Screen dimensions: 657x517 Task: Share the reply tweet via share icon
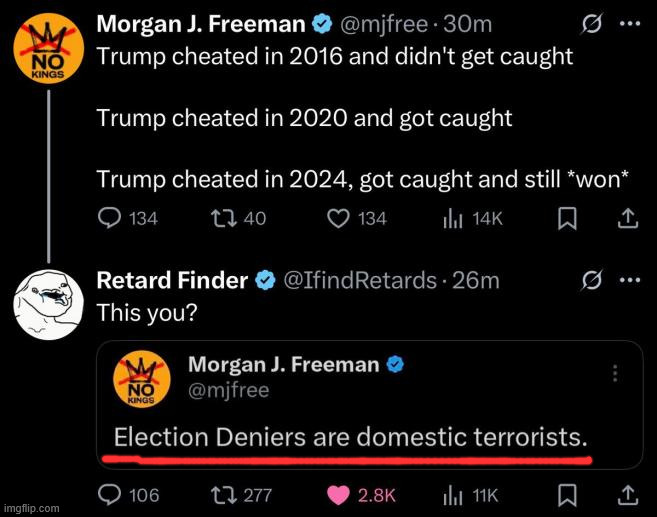(x=628, y=496)
